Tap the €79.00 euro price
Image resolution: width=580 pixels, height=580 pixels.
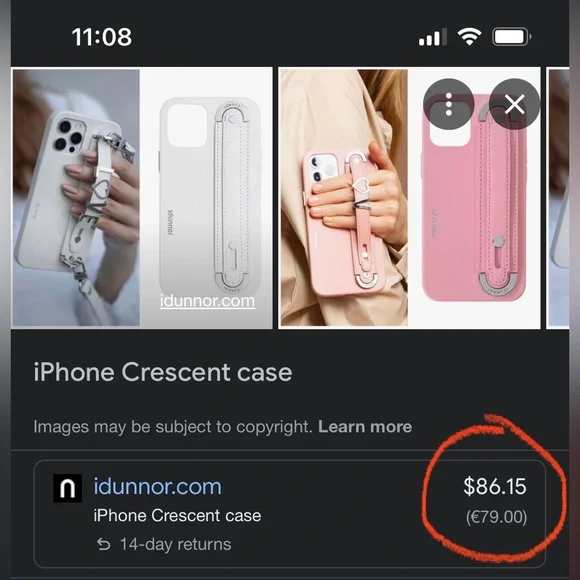[496, 517]
